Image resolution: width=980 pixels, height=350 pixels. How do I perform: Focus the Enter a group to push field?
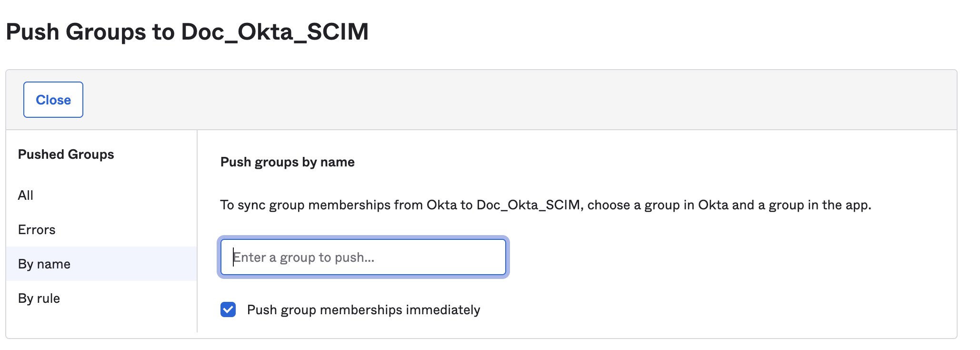pyautogui.click(x=363, y=257)
